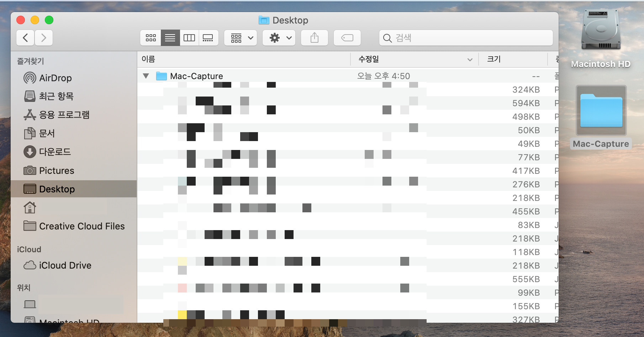Go forward with the right chevron button
Viewport: 644px width, 337px height.
(x=44, y=38)
